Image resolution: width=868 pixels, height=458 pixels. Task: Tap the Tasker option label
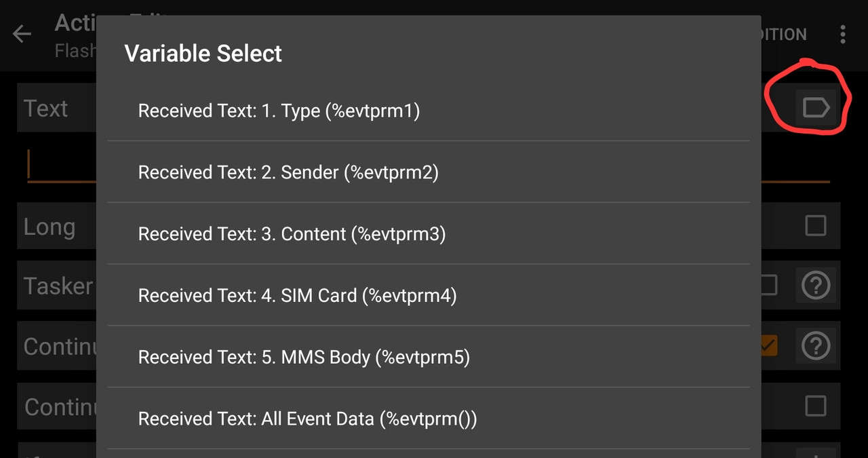point(58,286)
